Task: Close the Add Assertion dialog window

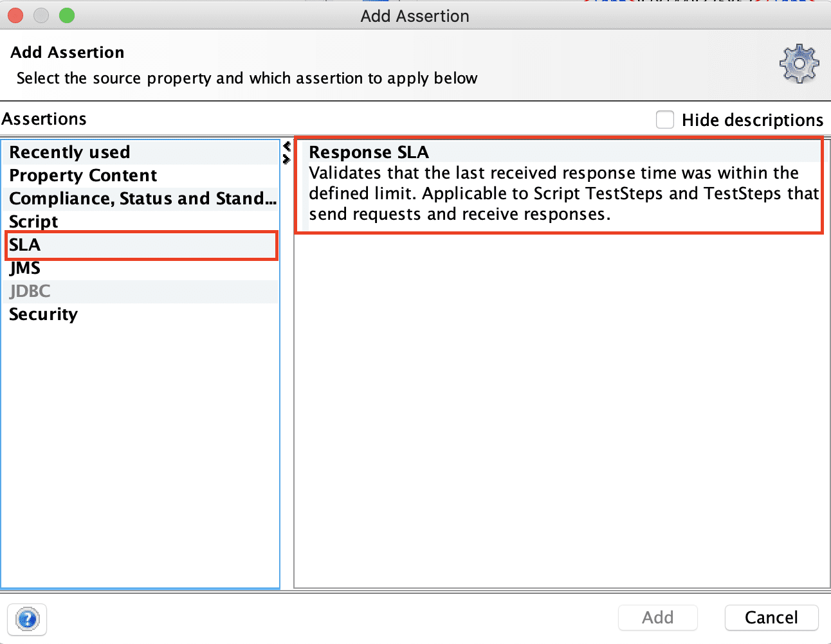Action: [x=15, y=15]
